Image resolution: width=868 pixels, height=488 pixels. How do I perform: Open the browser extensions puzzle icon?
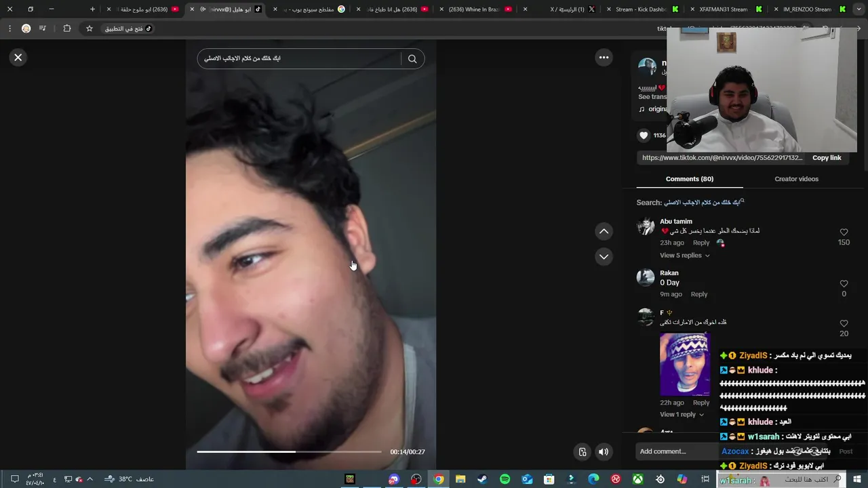(x=66, y=28)
